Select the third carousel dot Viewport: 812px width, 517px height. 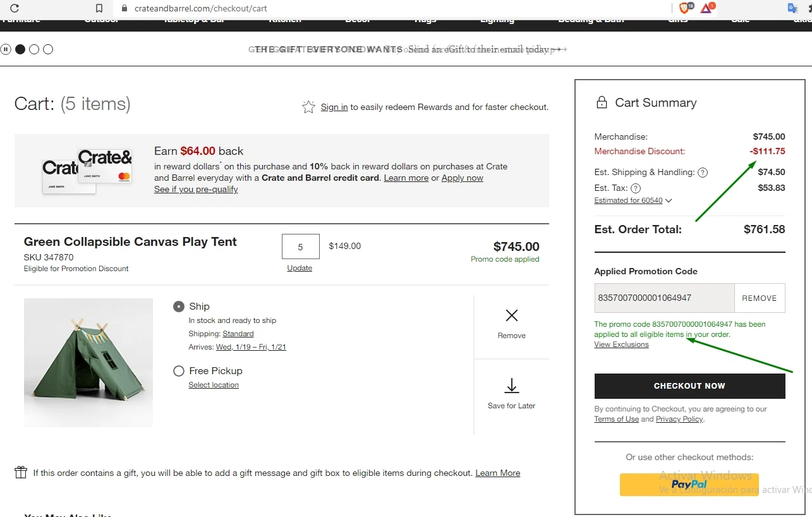click(x=48, y=49)
